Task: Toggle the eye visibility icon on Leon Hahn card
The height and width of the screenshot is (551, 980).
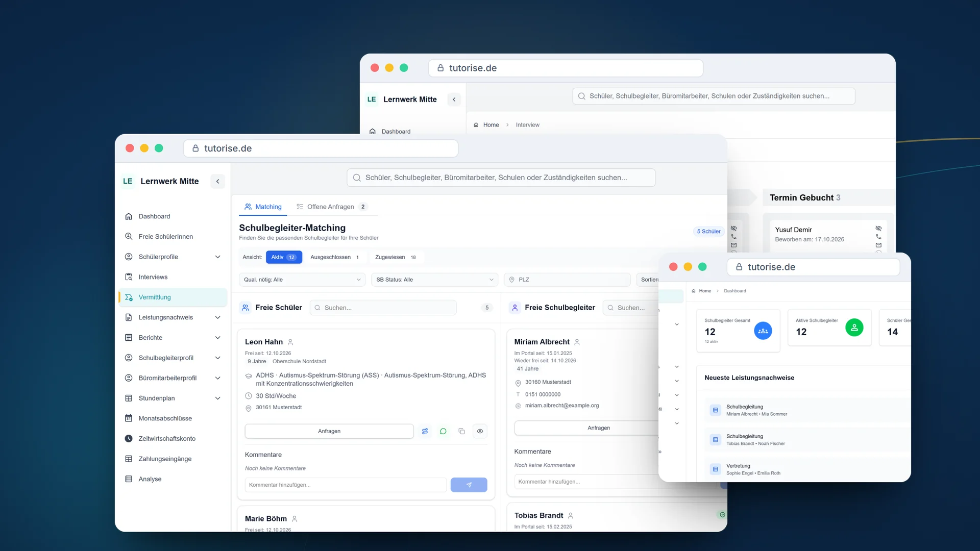Action: click(x=480, y=431)
